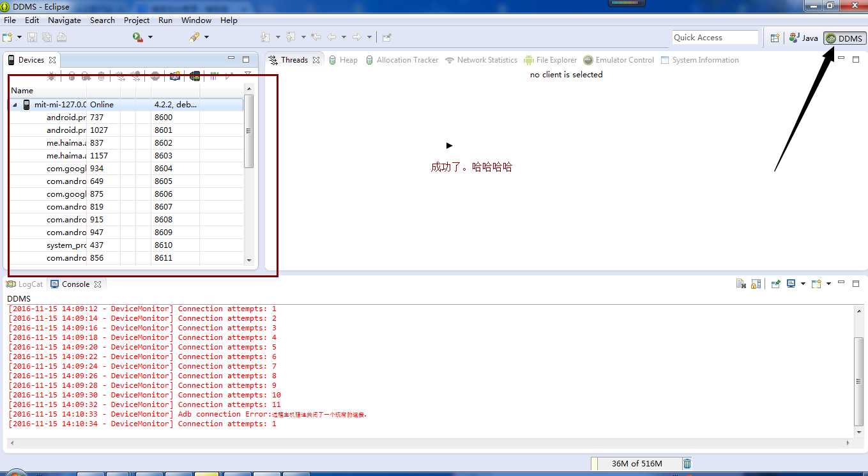Open the Edit menu
The width and height of the screenshot is (868, 476).
(x=32, y=20)
